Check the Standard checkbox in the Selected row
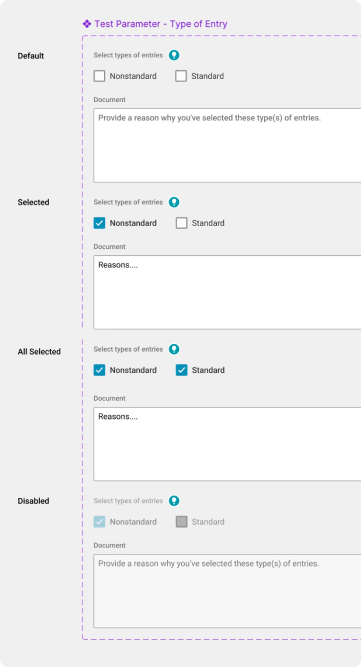The width and height of the screenshot is (361, 667). (182, 223)
